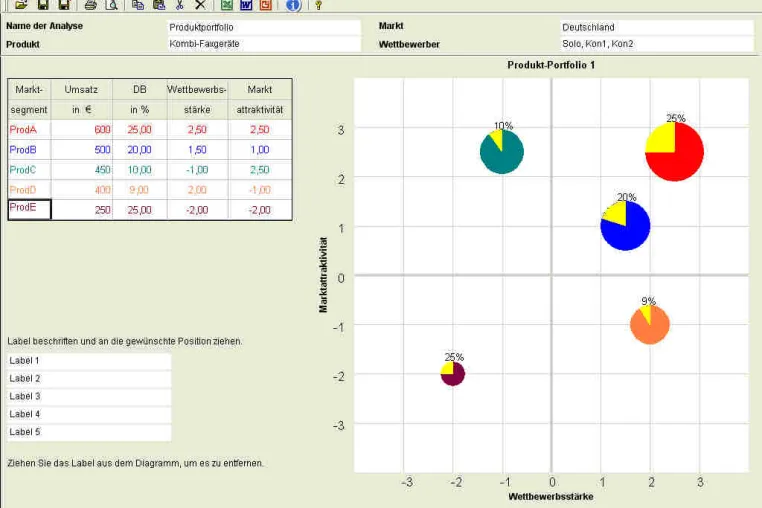
Task: Click the first save disk icon
Action: click(43, 5)
